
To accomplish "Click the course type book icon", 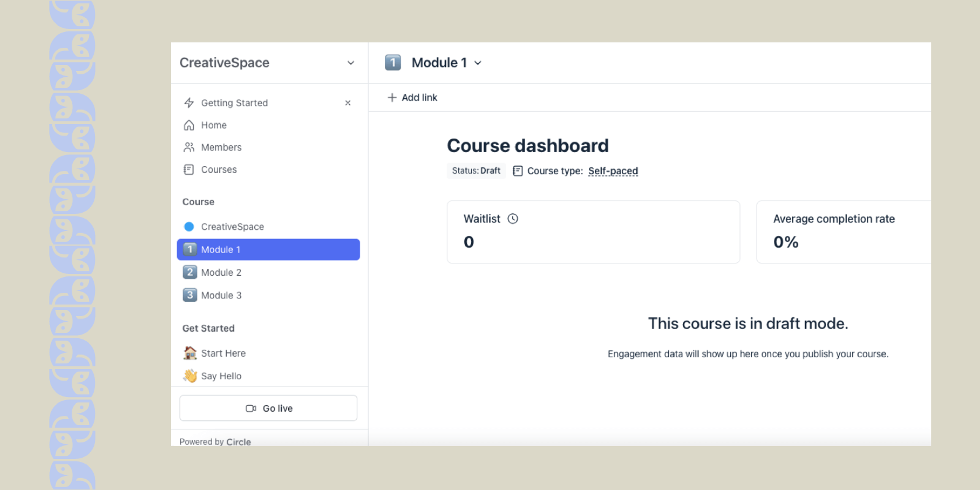I will tap(518, 171).
